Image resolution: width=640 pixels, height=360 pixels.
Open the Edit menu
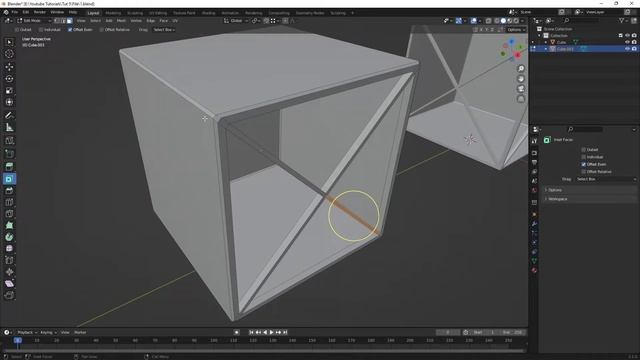tap(26, 12)
